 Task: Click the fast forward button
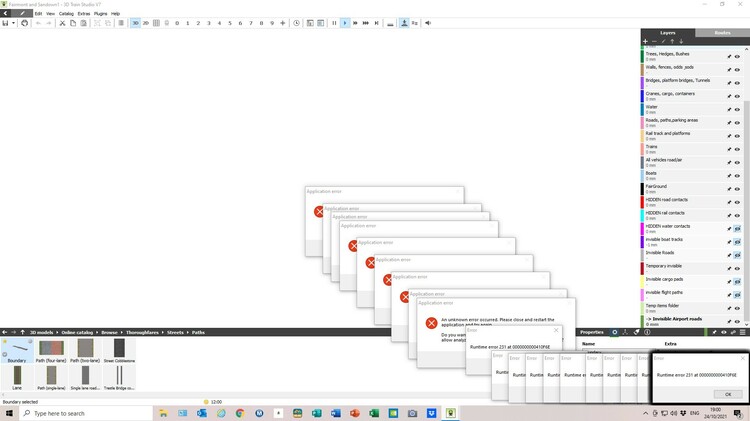(x=355, y=23)
